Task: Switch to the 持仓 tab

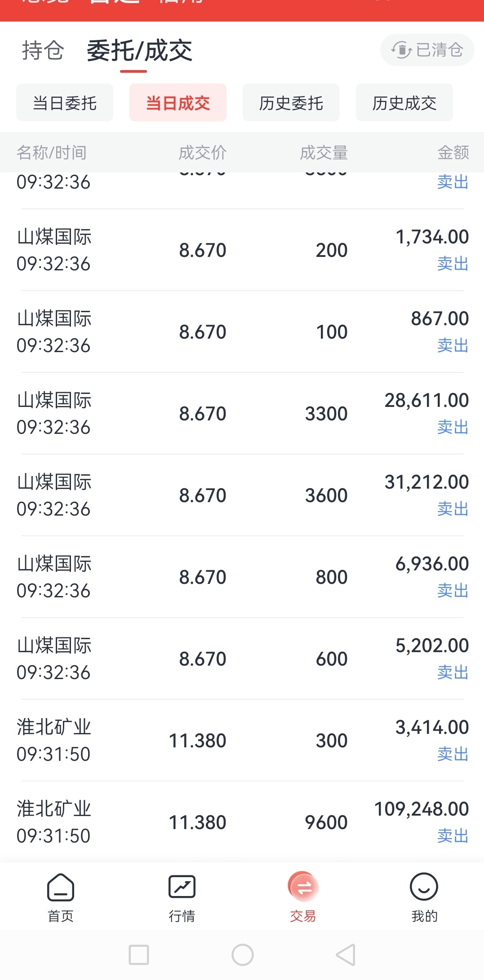Action: pyautogui.click(x=43, y=50)
